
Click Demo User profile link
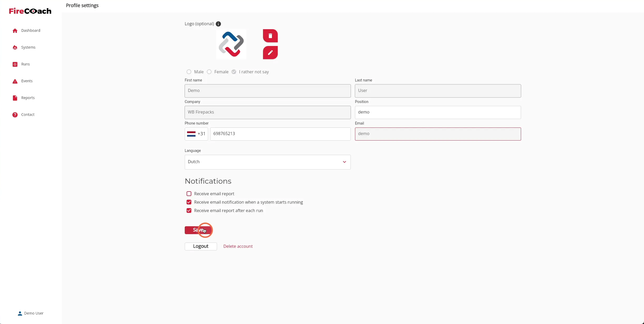click(34, 313)
